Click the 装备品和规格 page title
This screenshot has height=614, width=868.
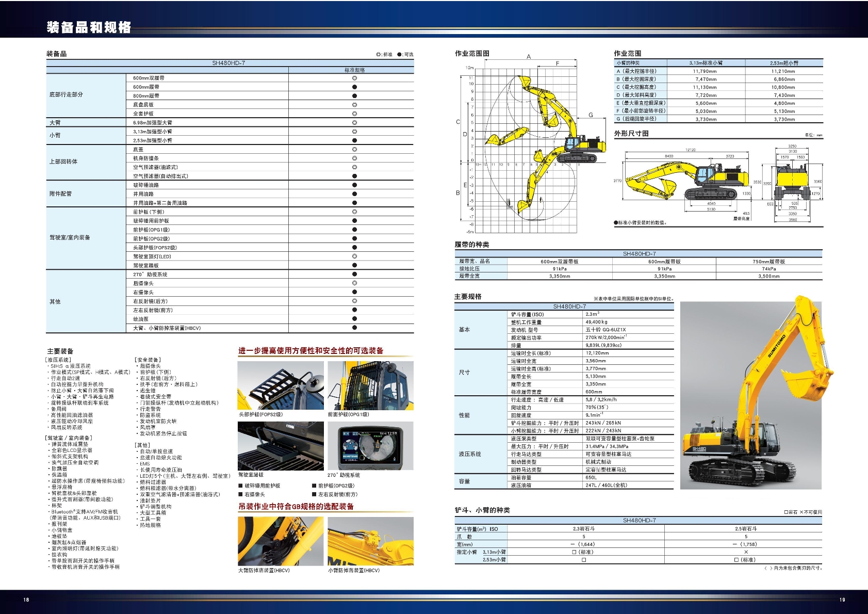coord(89,27)
